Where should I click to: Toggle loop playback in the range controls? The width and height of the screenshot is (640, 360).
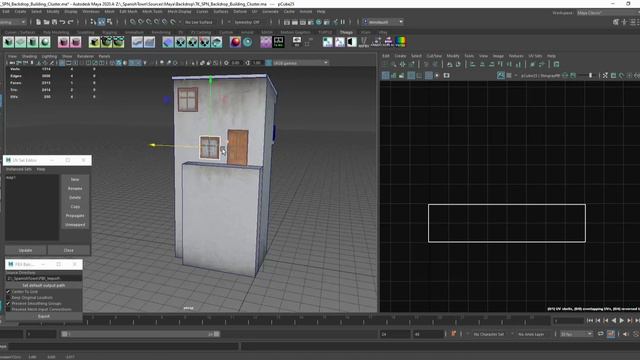coord(600,334)
